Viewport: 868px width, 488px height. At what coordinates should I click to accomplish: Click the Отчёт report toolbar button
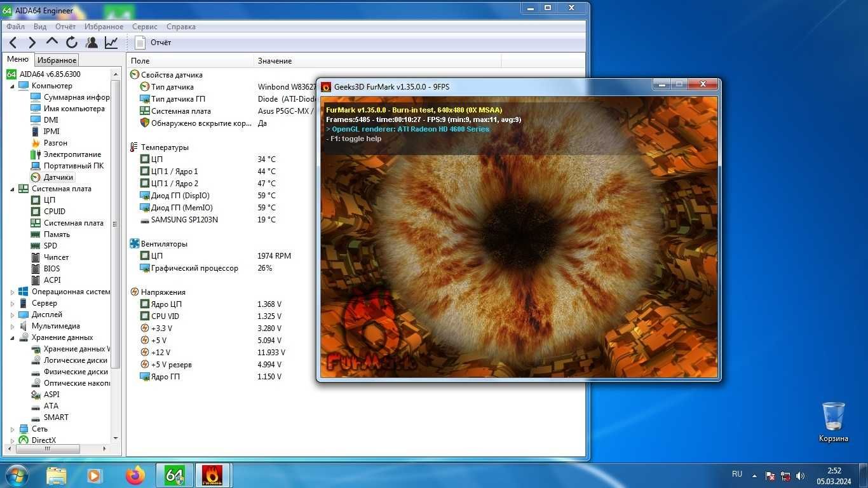pyautogui.click(x=153, y=43)
